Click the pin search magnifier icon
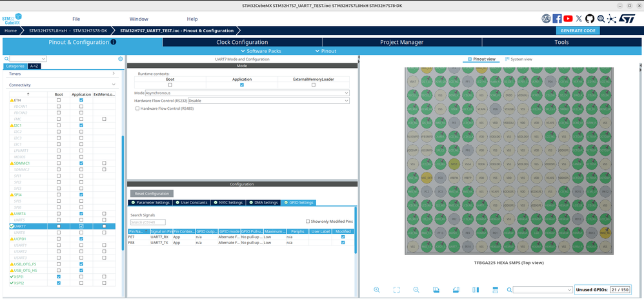 [x=509, y=290]
